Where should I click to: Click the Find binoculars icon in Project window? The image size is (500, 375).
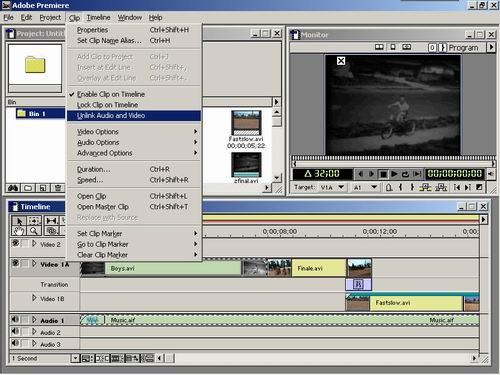point(13,188)
